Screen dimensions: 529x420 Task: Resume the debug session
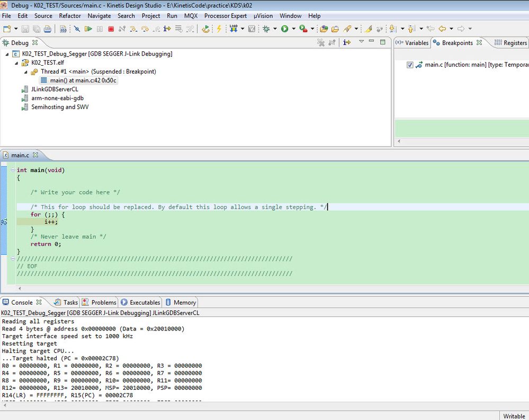click(x=88, y=29)
